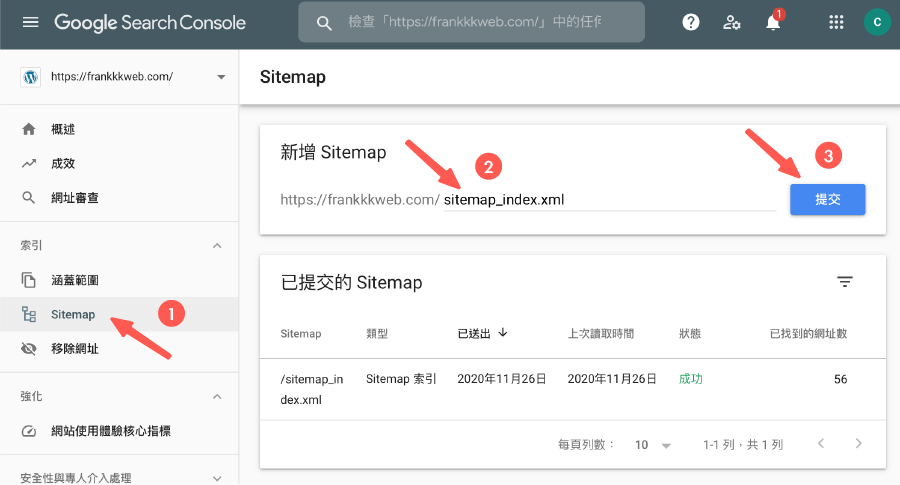The image size is (900, 485).
Task: Click the 索引 section header
Action: pyautogui.click(x=31, y=246)
